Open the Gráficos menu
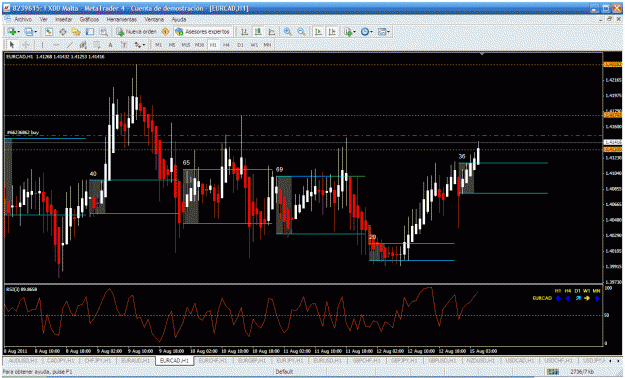 click(x=89, y=19)
